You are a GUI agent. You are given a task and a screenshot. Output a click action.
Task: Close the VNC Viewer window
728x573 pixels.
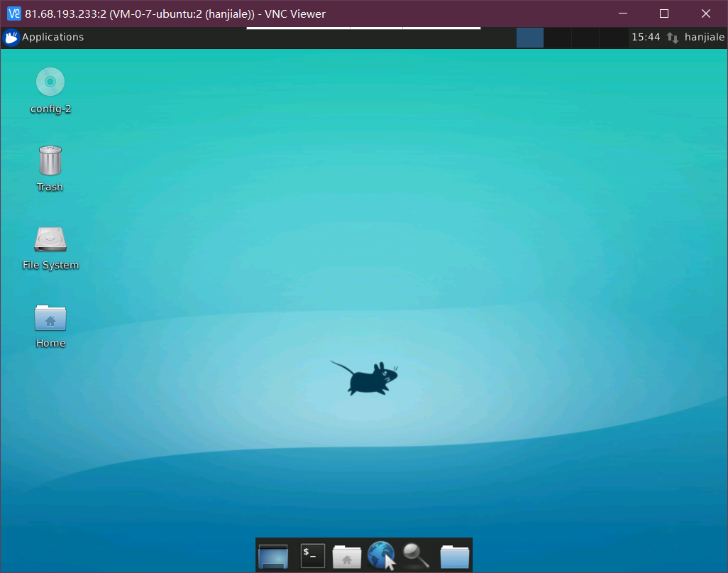point(706,13)
